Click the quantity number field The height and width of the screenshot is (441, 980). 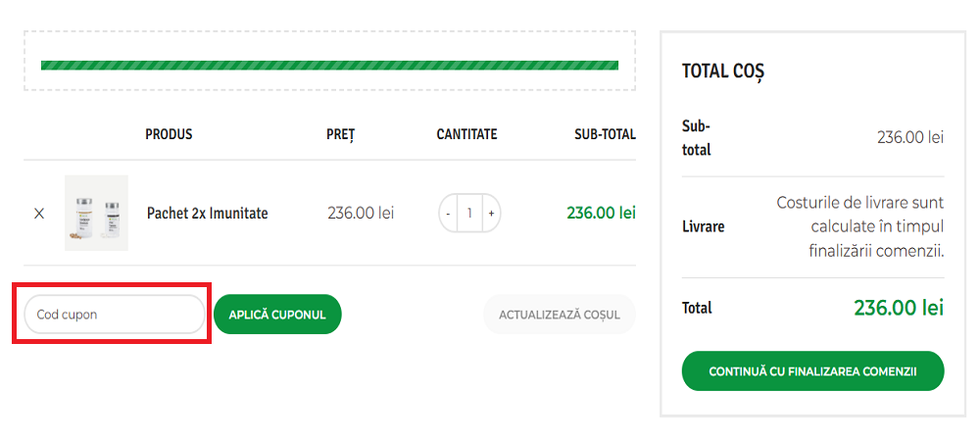[469, 213]
